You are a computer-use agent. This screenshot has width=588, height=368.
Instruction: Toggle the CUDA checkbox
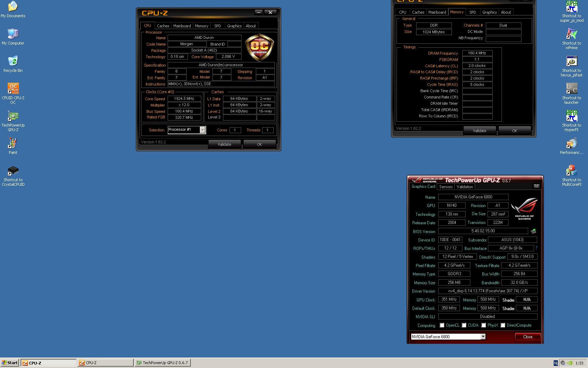click(464, 325)
